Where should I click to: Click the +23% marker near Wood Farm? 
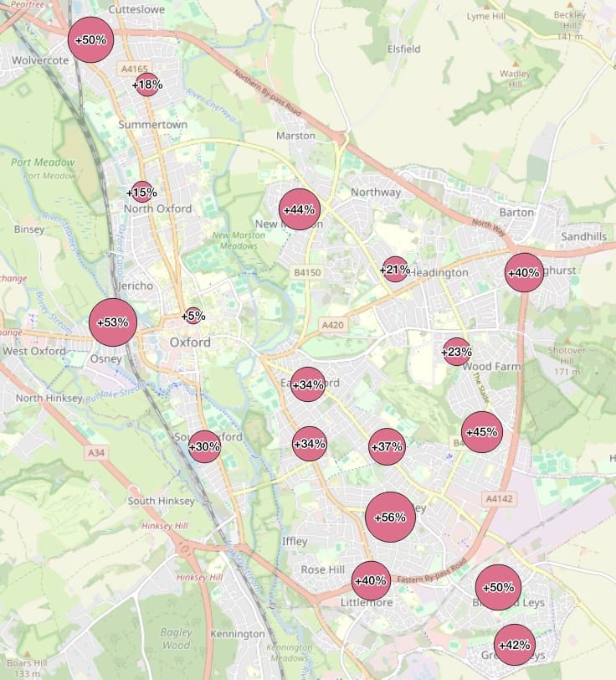point(456,353)
